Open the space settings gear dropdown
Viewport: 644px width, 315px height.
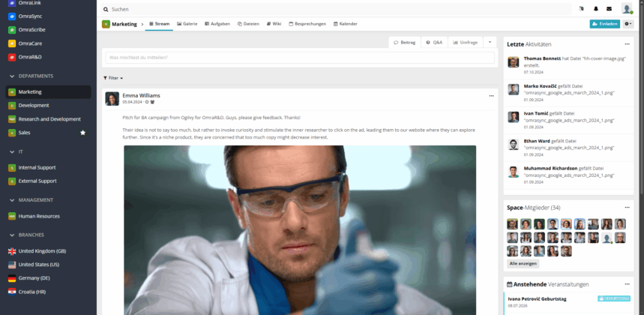click(x=628, y=24)
